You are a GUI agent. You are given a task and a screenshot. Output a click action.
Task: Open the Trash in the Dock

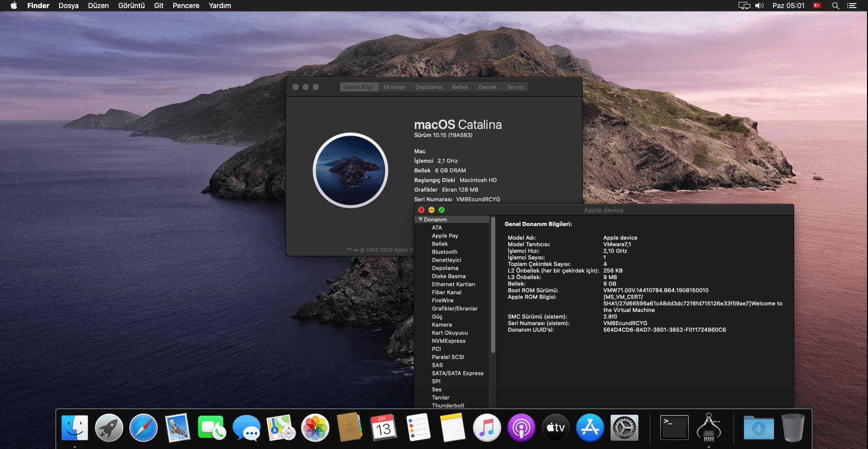tap(793, 428)
